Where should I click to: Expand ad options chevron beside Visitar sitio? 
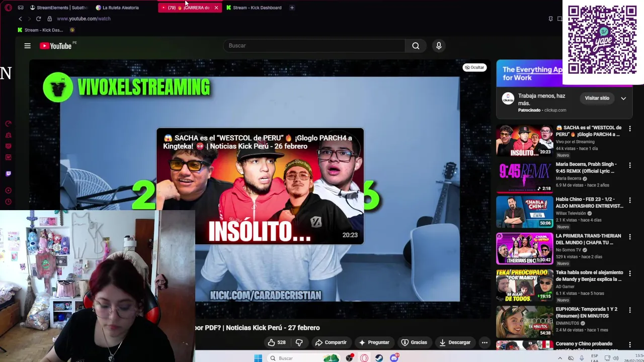tap(623, 98)
